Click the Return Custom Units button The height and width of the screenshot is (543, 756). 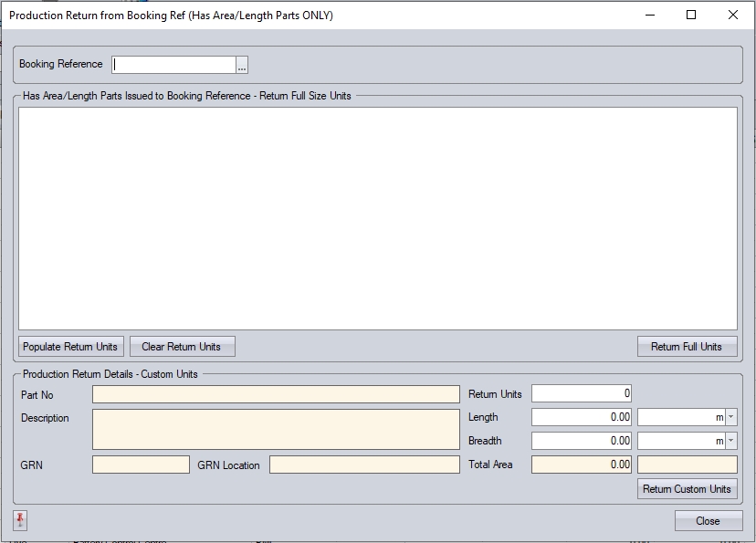pyautogui.click(x=687, y=489)
